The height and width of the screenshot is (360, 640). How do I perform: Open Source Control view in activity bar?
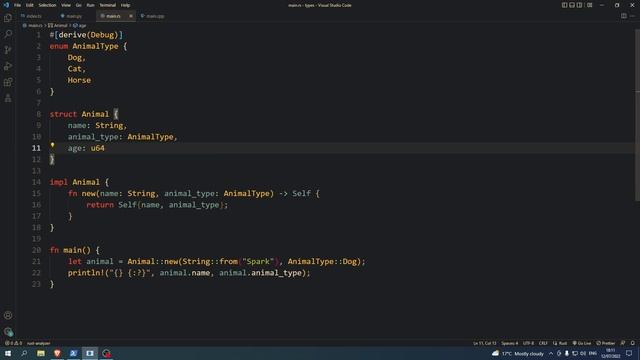[8, 50]
